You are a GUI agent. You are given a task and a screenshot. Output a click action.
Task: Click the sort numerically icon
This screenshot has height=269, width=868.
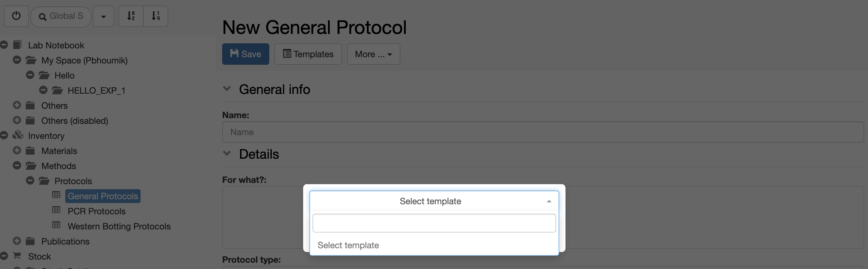click(x=156, y=16)
